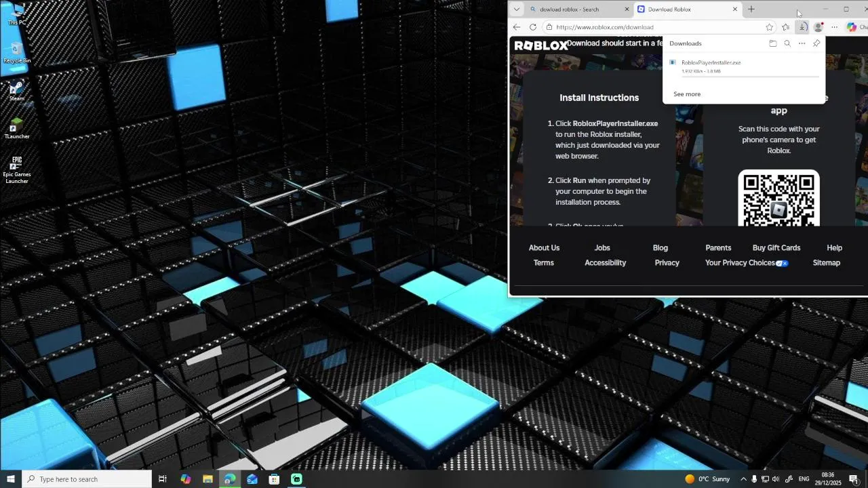Click the Roblox QR code image
Image resolution: width=868 pixels, height=488 pixels.
pos(778,198)
